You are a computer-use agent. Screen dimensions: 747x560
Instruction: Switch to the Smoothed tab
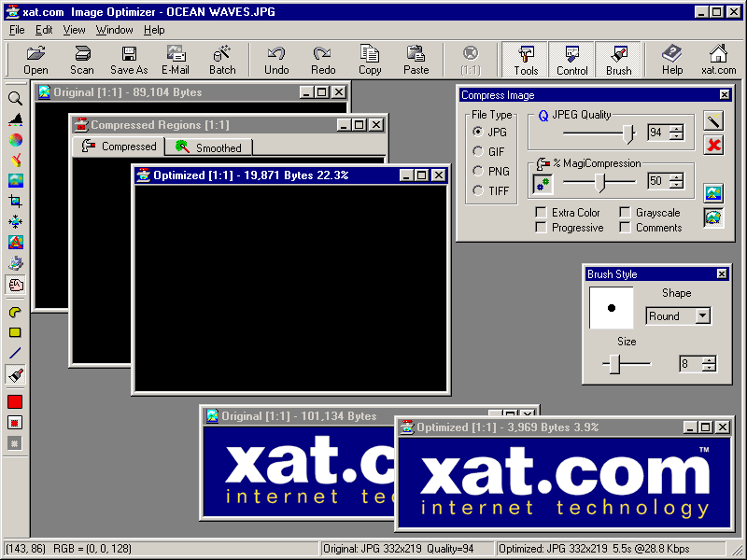pyautogui.click(x=208, y=147)
